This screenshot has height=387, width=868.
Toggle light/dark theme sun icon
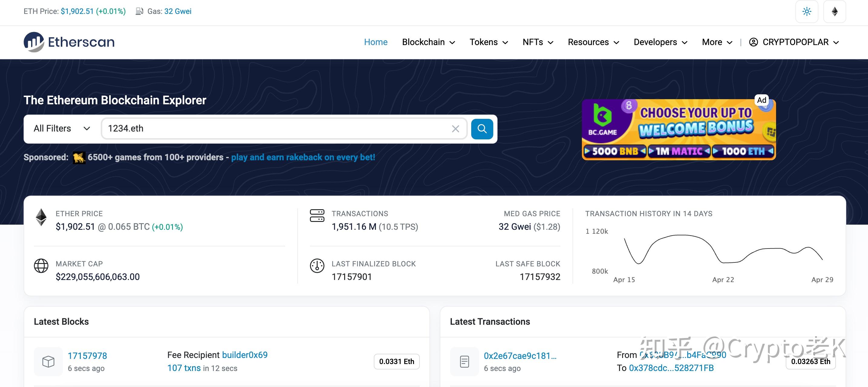point(807,11)
